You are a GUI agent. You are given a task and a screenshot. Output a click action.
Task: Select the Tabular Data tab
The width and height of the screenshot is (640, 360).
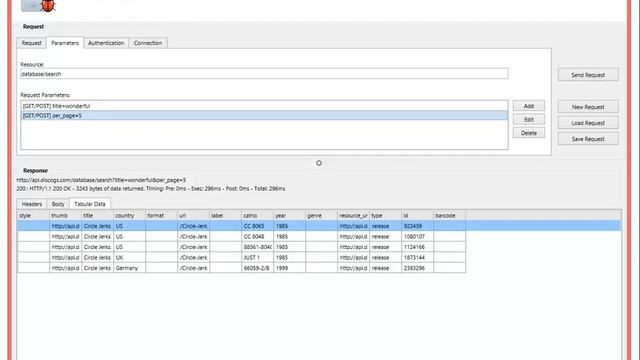[x=90, y=204]
